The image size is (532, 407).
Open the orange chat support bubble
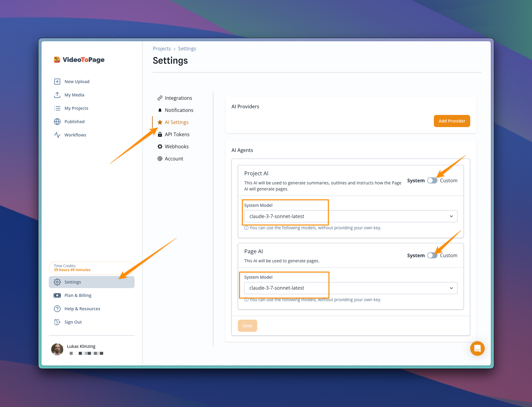click(477, 348)
